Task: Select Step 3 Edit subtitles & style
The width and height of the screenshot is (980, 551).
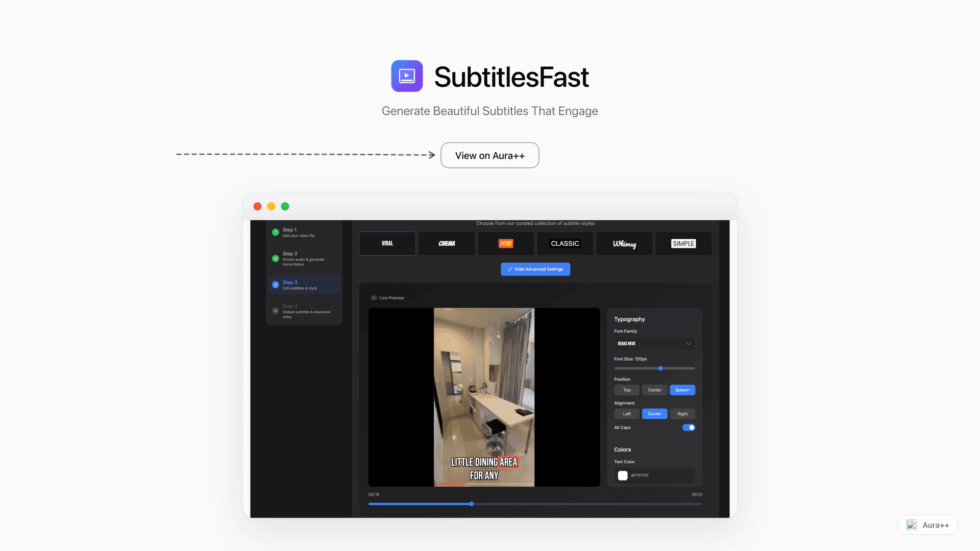Action: 304,285
